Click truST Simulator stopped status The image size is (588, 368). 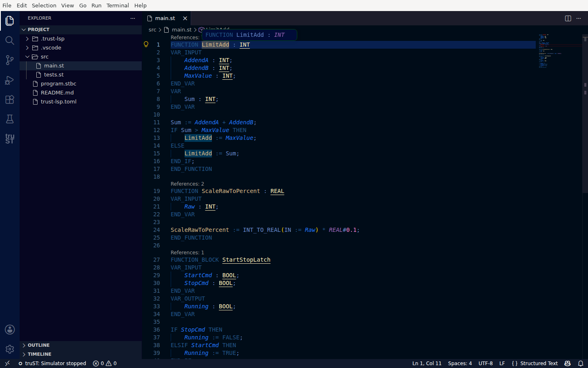tap(52, 363)
